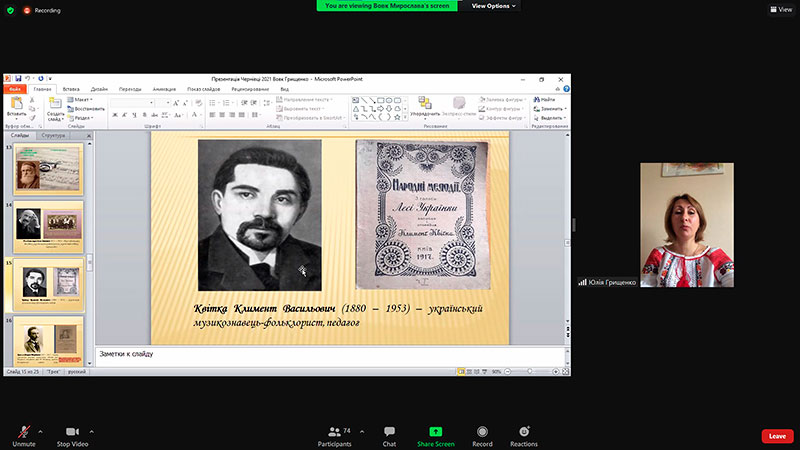Center text in paragraph group
Image resolution: width=800 pixels, height=450 pixels.
(x=222, y=115)
